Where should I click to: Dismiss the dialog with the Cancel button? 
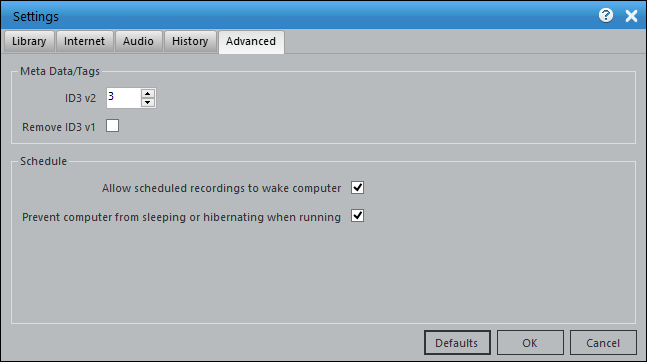(603, 343)
